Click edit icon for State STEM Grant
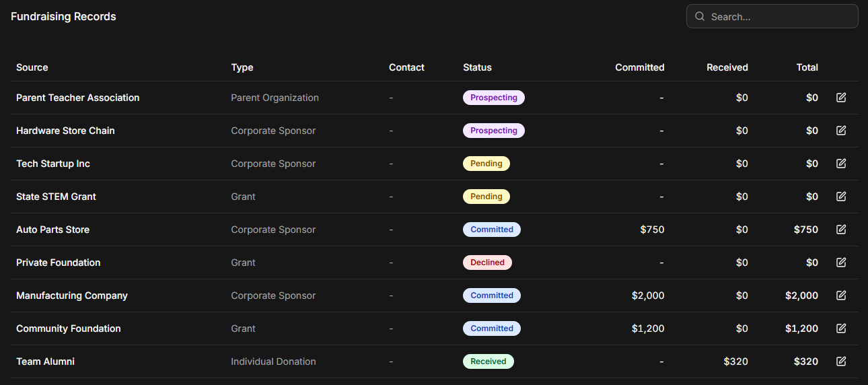The width and height of the screenshot is (868, 385). click(840, 197)
